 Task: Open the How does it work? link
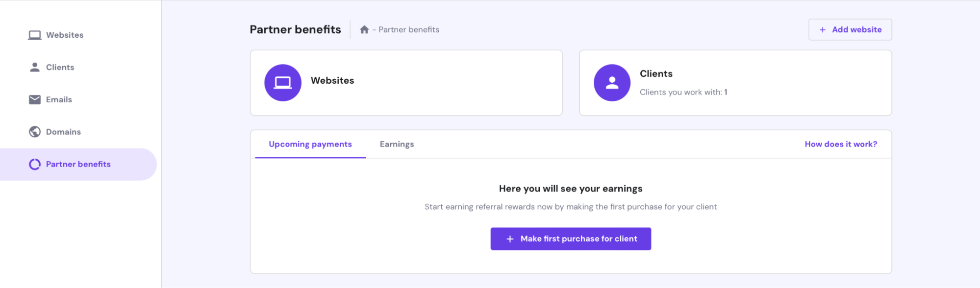(841, 144)
